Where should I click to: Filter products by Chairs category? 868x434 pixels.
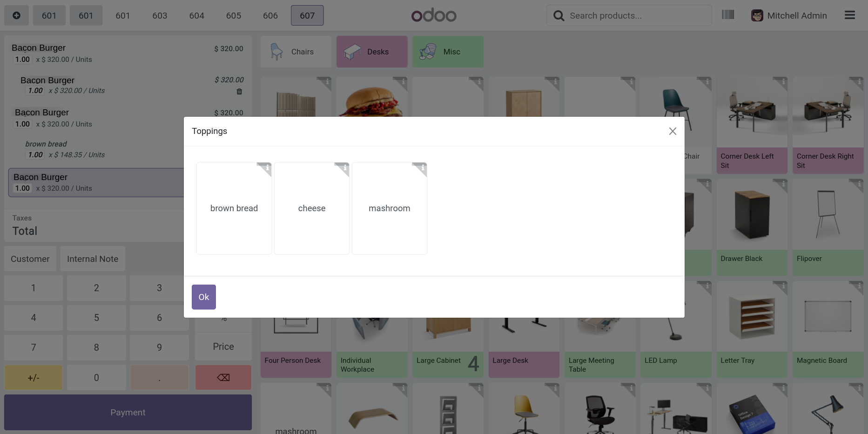pyautogui.click(x=296, y=52)
